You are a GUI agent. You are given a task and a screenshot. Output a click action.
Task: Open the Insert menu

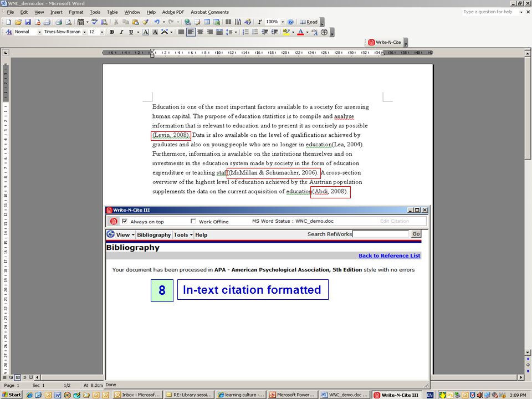point(57,12)
